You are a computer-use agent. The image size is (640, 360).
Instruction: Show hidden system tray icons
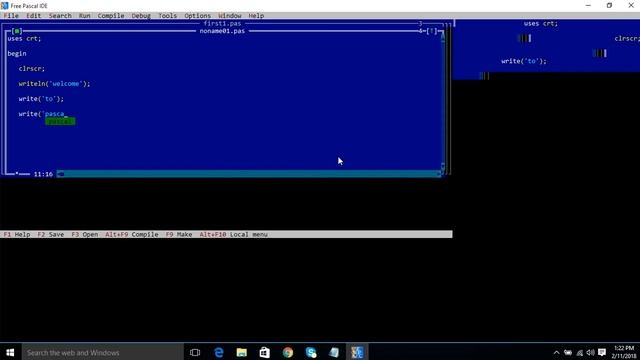click(556, 352)
